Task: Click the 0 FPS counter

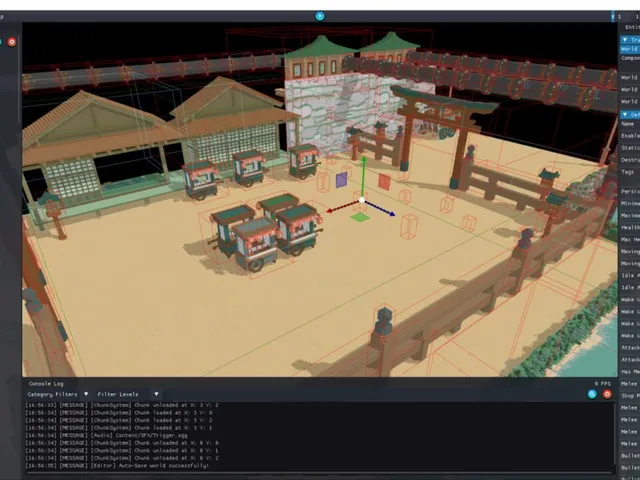Action: [603, 384]
